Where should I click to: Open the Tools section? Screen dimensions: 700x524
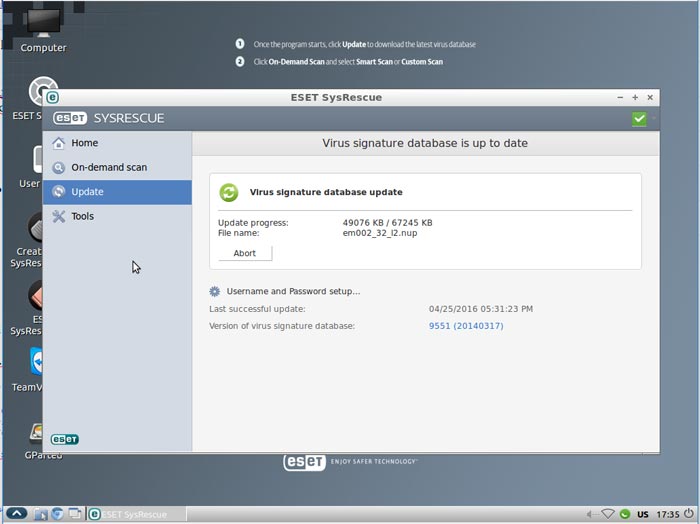click(117, 216)
